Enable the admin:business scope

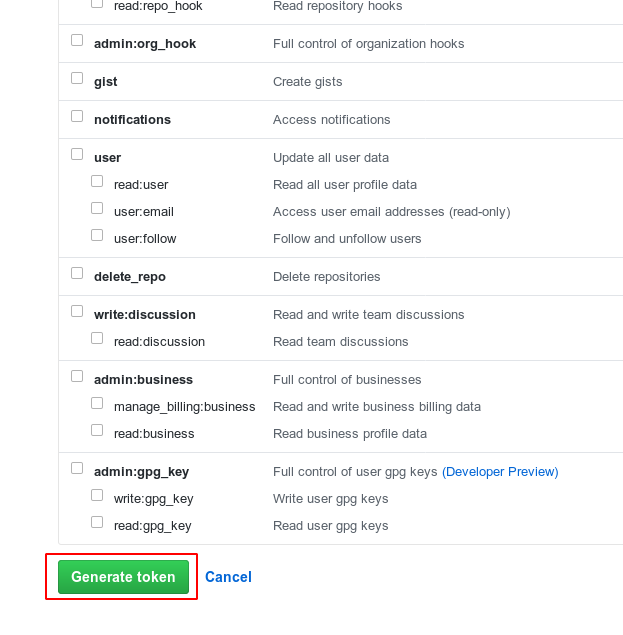(x=77, y=377)
